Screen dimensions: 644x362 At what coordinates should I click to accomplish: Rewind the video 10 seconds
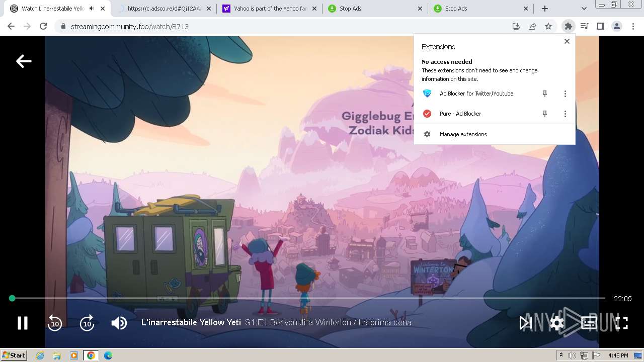(55, 323)
